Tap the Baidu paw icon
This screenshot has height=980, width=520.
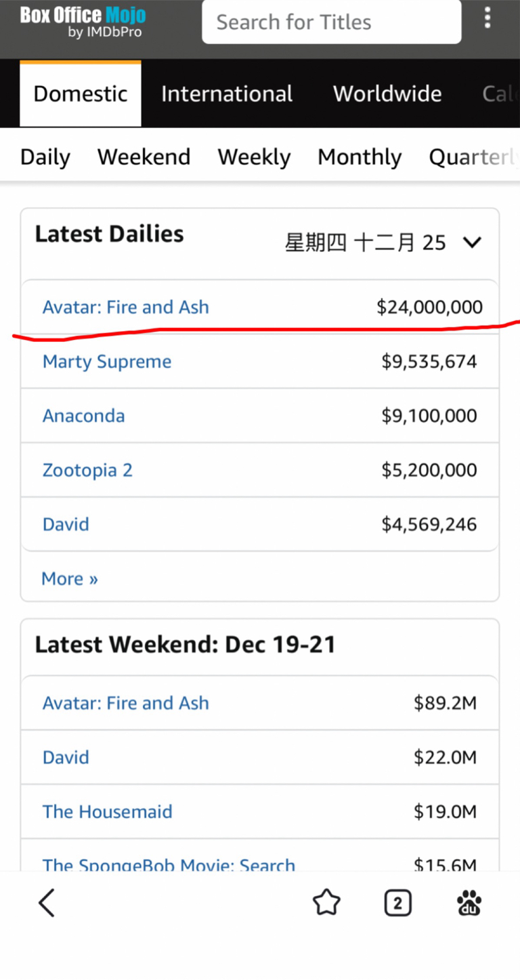click(x=469, y=903)
